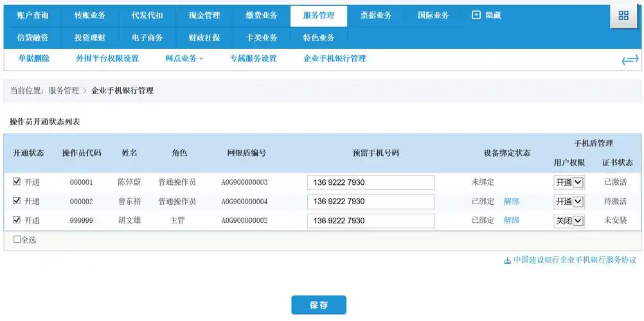Click 服务管理 in the breadcrumb
644x321 pixels.
64,91
